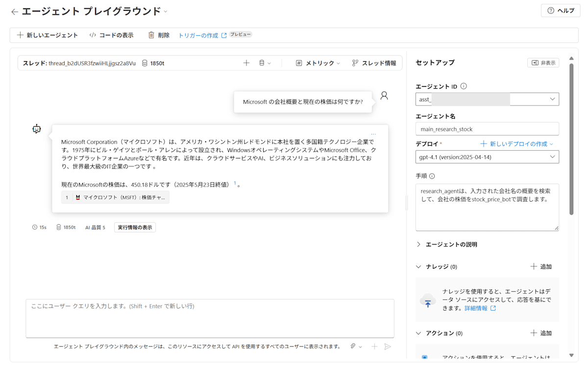Click the プレビュー badge

[241, 34]
